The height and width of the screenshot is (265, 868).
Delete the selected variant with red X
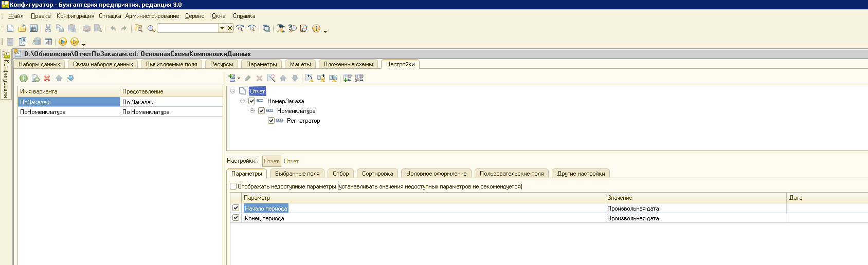pos(47,78)
